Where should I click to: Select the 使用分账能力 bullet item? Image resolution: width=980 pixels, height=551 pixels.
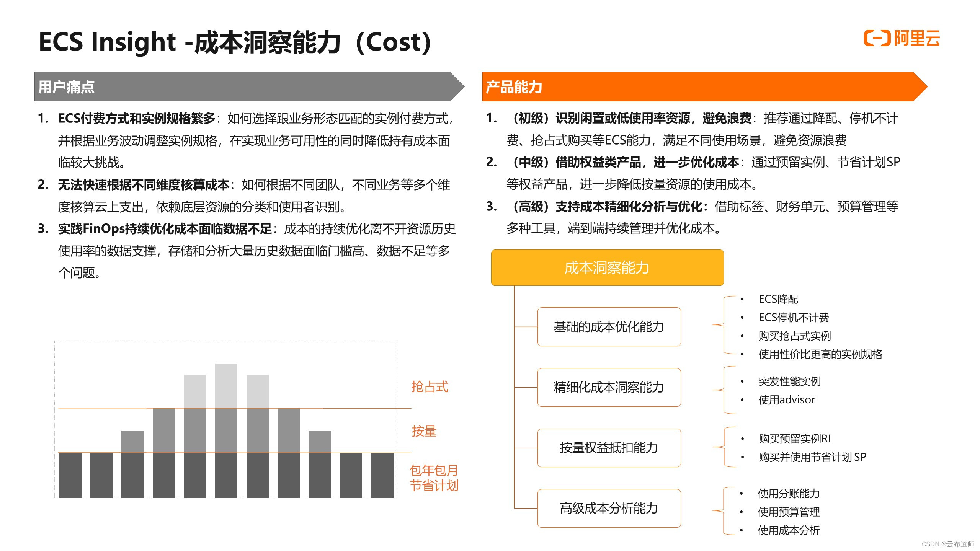point(789,494)
